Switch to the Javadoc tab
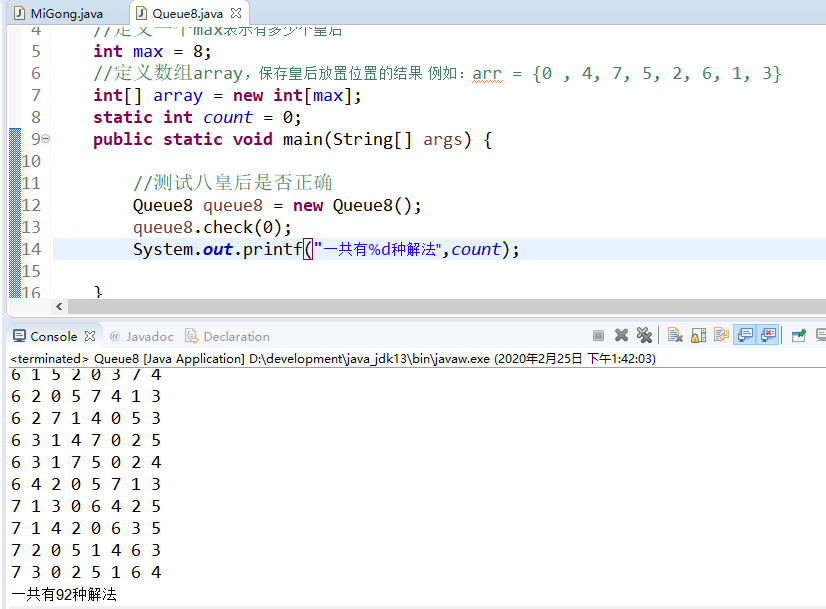 [141, 336]
